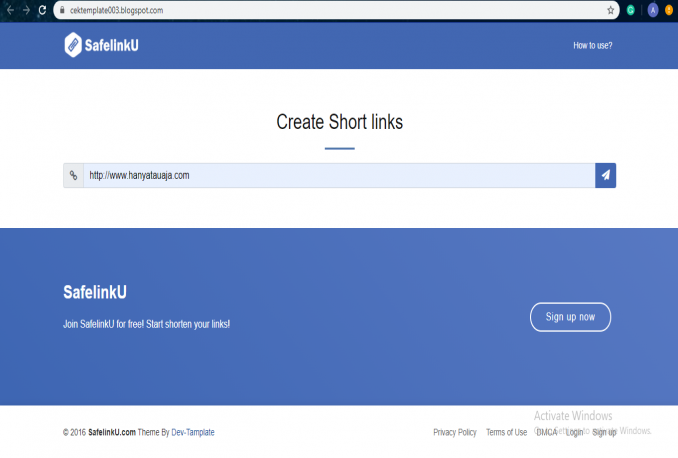Click the padlock site info icon
The image size is (678, 458).
tap(62, 10)
